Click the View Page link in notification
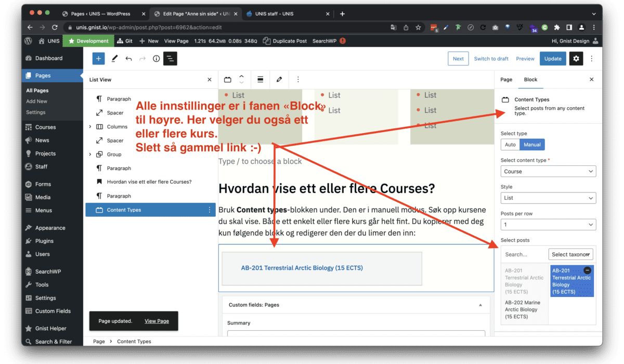 pyautogui.click(x=157, y=321)
